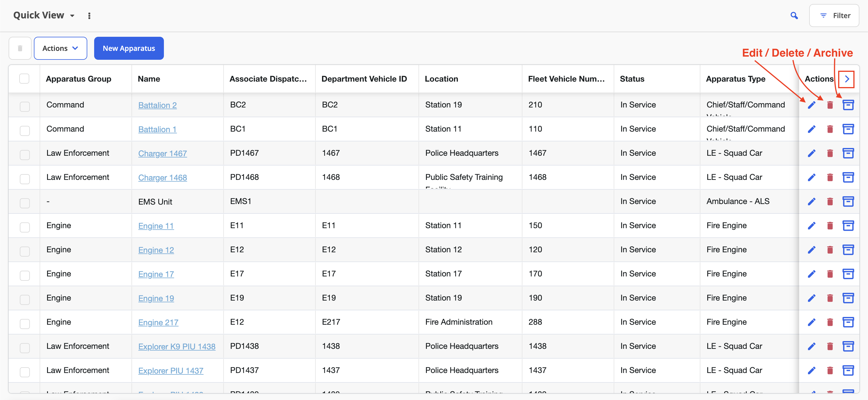This screenshot has width=868, height=400.
Task: Tick the EMS Unit row checkbox
Action: tap(25, 203)
